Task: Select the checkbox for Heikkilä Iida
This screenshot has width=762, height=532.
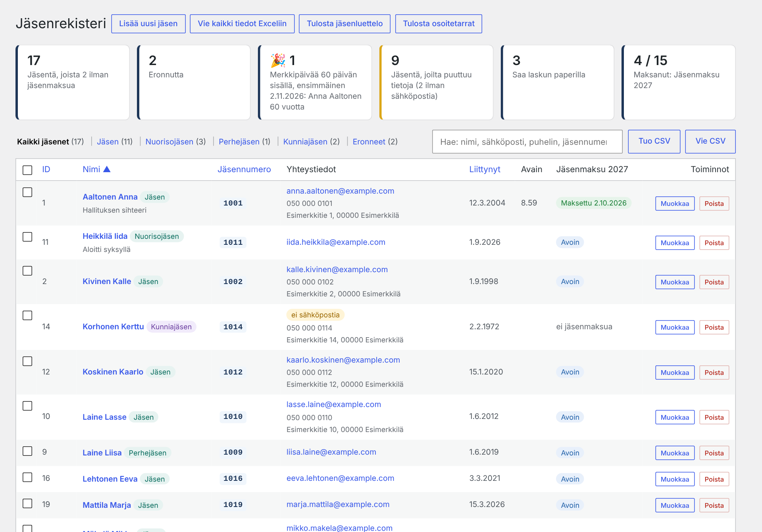Action: (x=27, y=237)
